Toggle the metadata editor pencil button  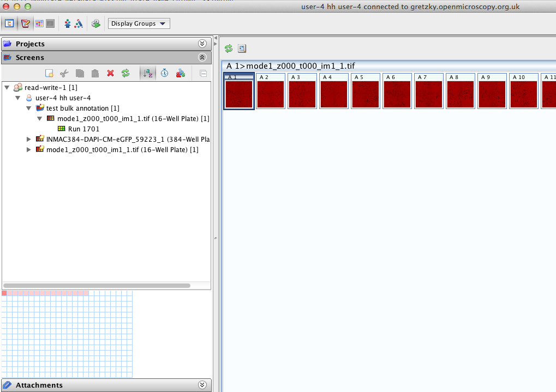tap(25, 23)
